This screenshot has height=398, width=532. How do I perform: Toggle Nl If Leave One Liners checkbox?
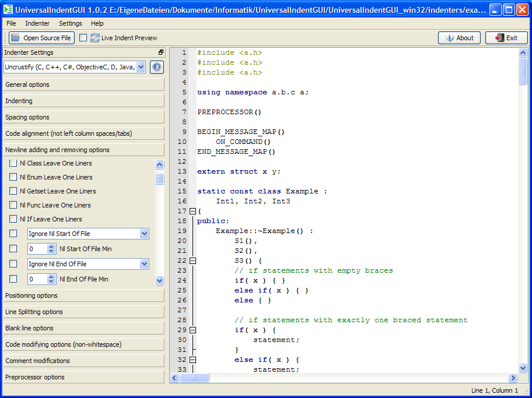coord(13,219)
